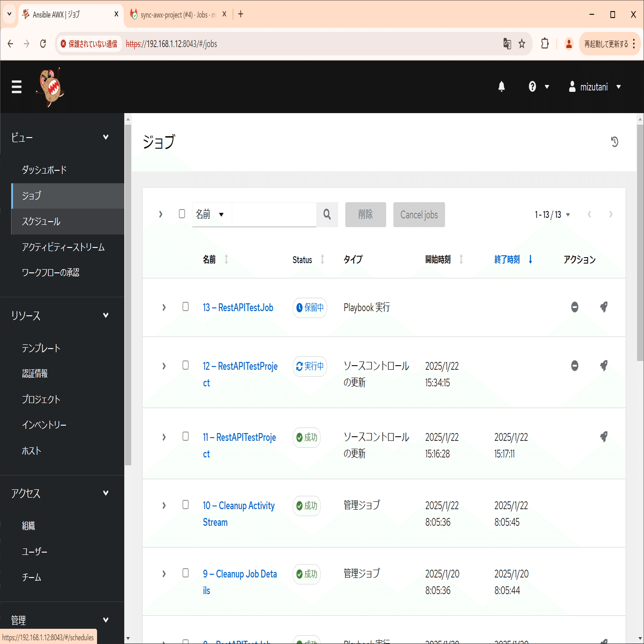Open the activity stream history icon
This screenshot has width=644, height=644.
pos(614,142)
